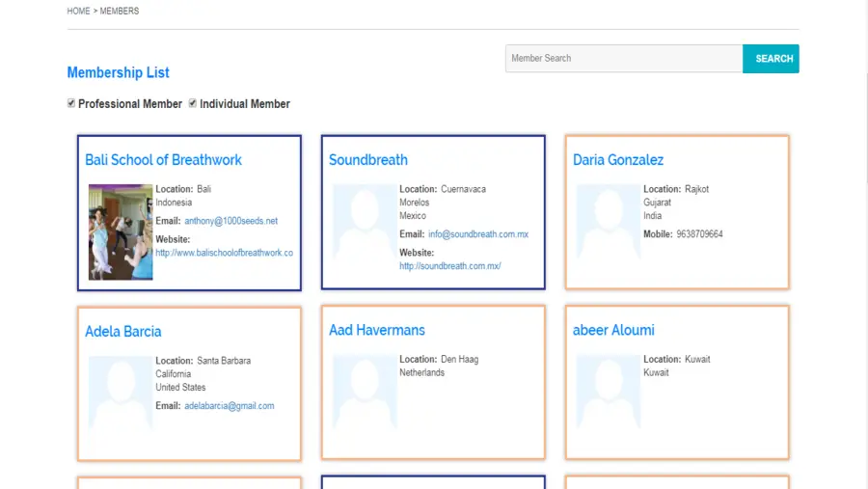Visit the balischoolofbreathwork website link
This screenshot has height=489, width=868.
tap(224, 253)
